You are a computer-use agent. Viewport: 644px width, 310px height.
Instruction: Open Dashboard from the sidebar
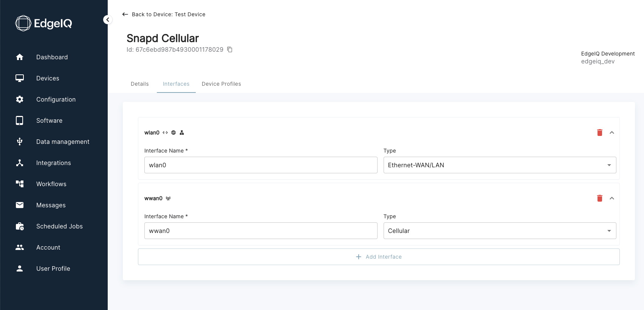[x=52, y=57]
